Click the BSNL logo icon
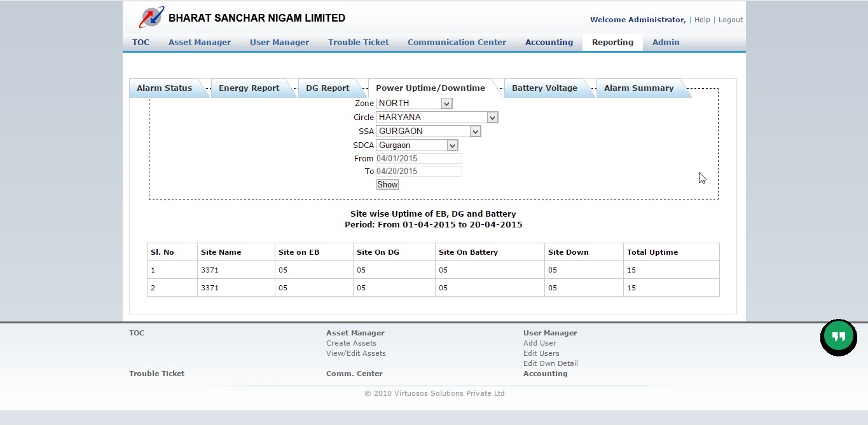This screenshot has height=425, width=868. point(151,17)
